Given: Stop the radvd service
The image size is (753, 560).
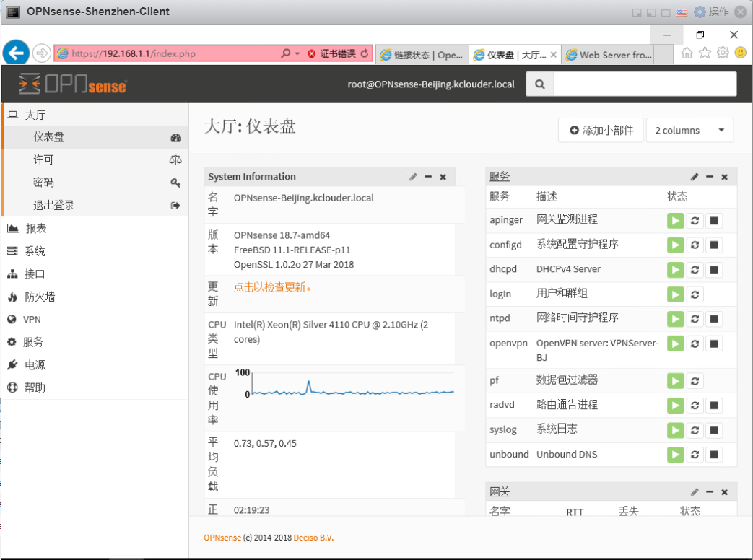Looking at the screenshot, I should click(x=714, y=406).
